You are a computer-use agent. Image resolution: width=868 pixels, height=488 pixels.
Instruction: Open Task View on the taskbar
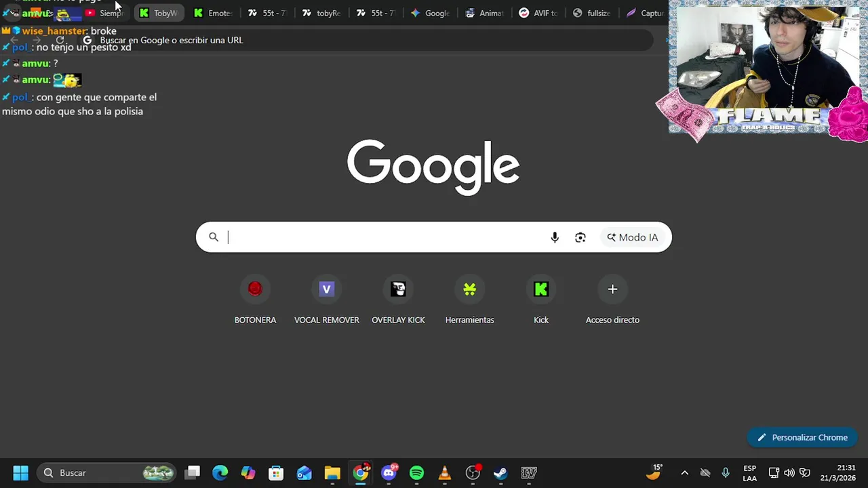pyautogui.click(x=193, y=473)
